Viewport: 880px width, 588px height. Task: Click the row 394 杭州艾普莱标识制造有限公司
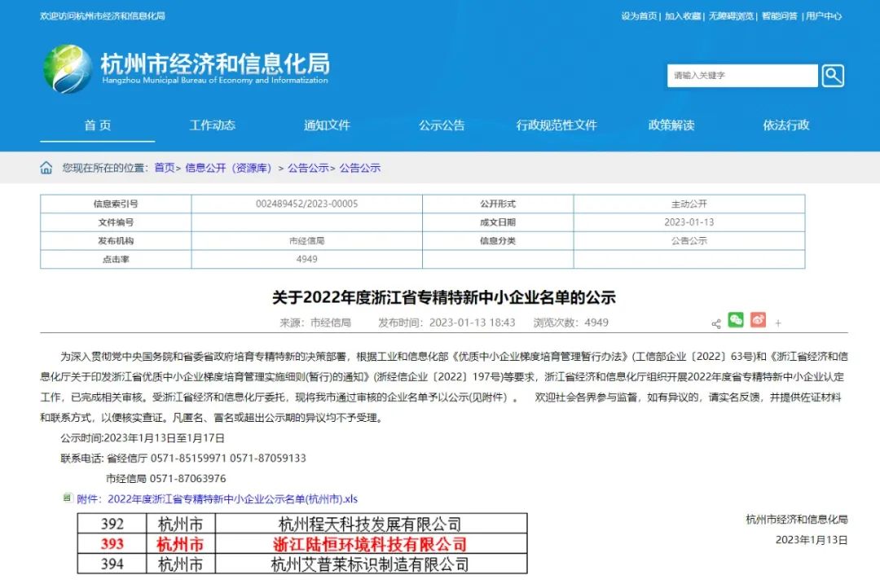(x=302, y=564)
